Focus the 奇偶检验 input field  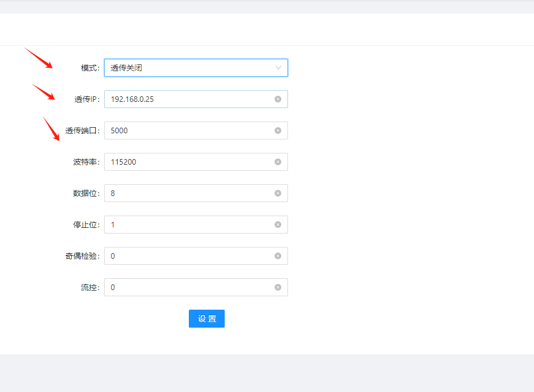point(196,256)
